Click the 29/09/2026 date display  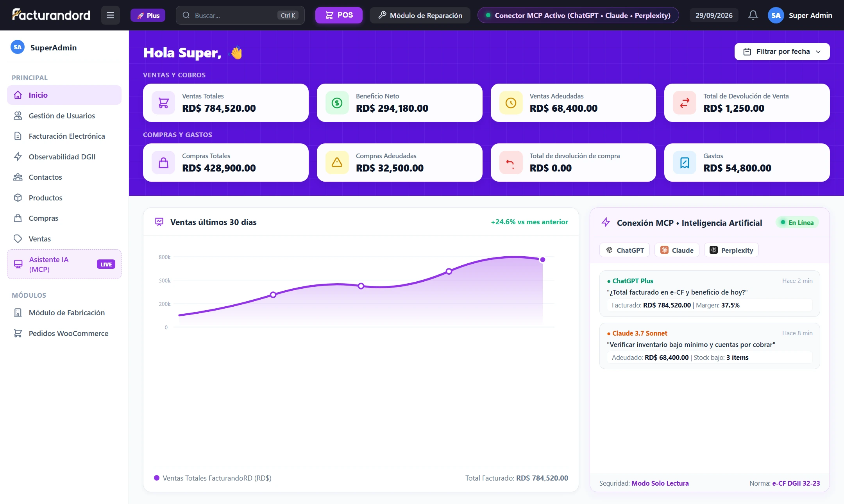(x=714, y=15)
